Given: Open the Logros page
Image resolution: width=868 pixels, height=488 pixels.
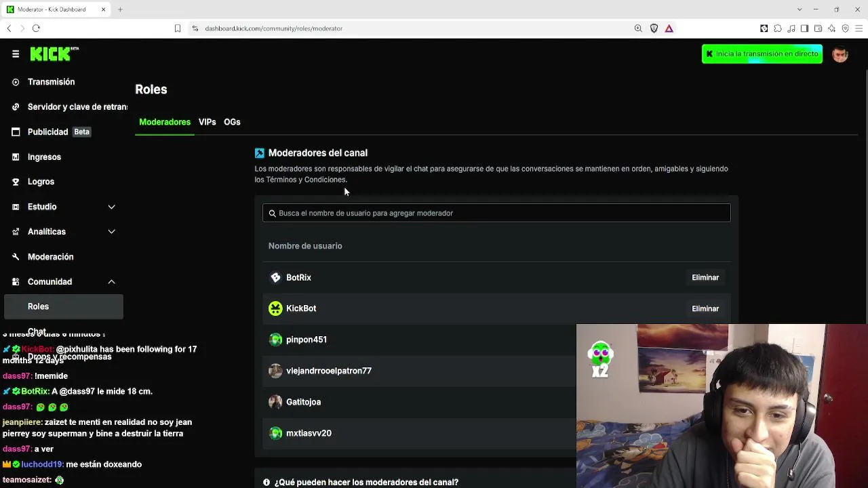Looking at the screenshot, I should click(x=41, y=182).
